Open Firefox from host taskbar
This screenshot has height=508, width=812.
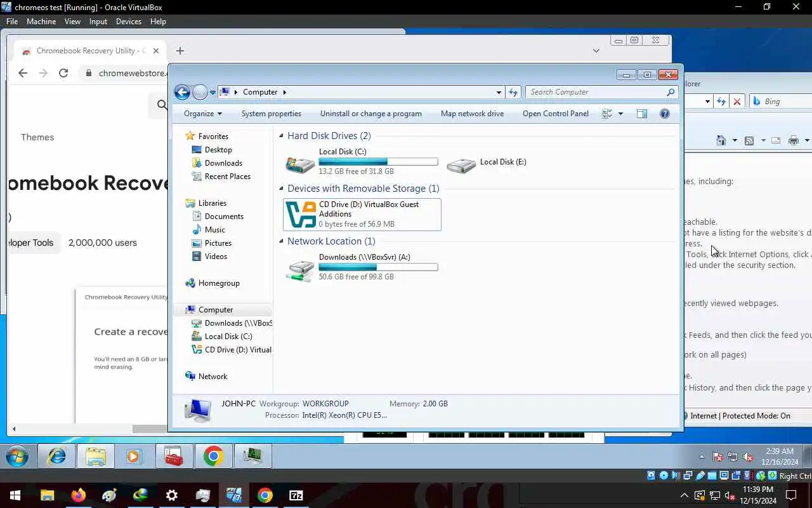[x=78, y=495]
